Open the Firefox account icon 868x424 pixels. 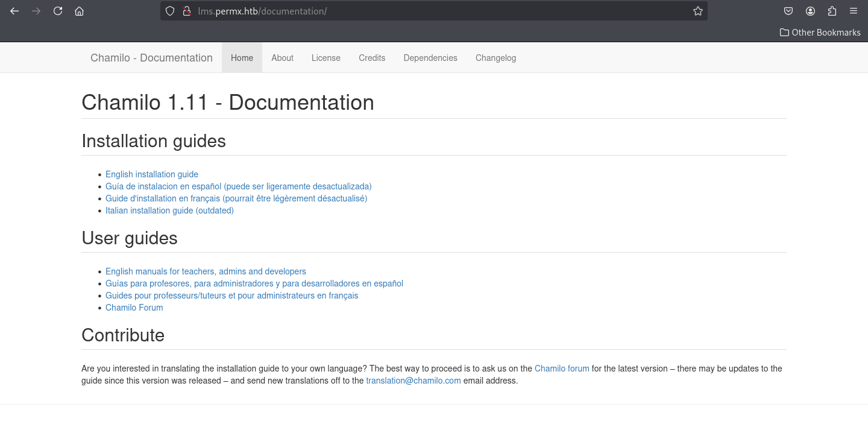coord(810,11)
